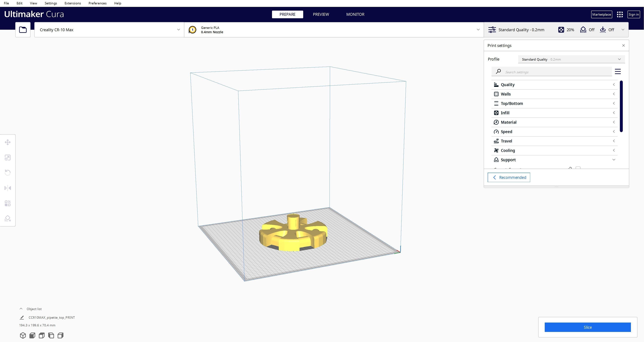Switch to the PREVIEW stage tab

coord(321,14)
